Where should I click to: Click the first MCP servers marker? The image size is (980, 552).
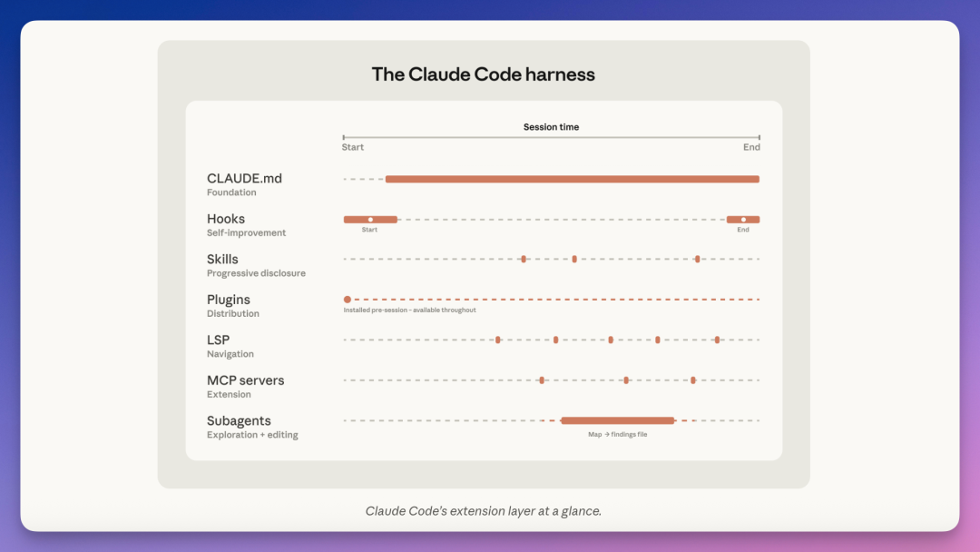(542, 380)
